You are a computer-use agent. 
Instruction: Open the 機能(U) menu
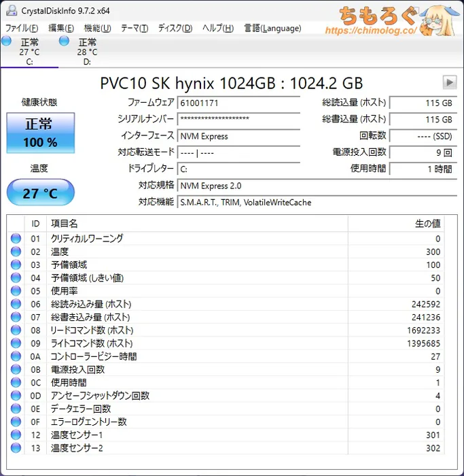pos(97,28)
